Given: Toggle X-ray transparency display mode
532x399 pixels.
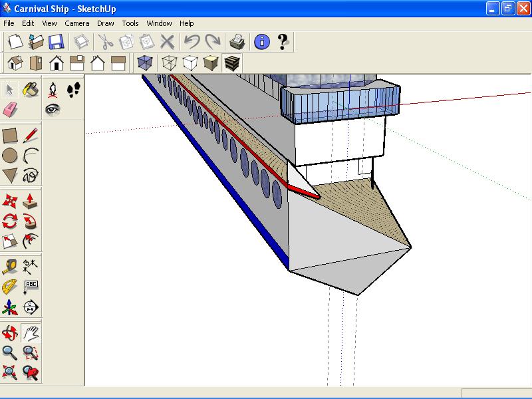Looking at the screenshot, I should point(145,63).
